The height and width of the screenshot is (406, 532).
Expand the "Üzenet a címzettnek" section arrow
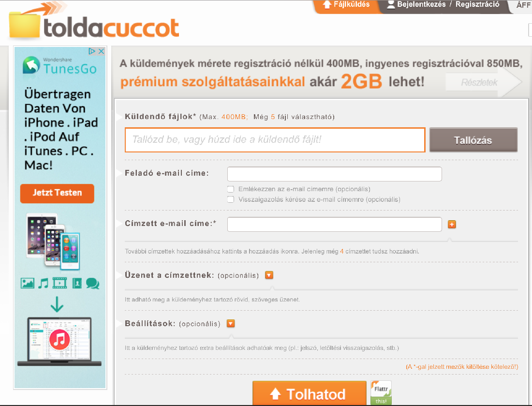[x=269, y=275]
